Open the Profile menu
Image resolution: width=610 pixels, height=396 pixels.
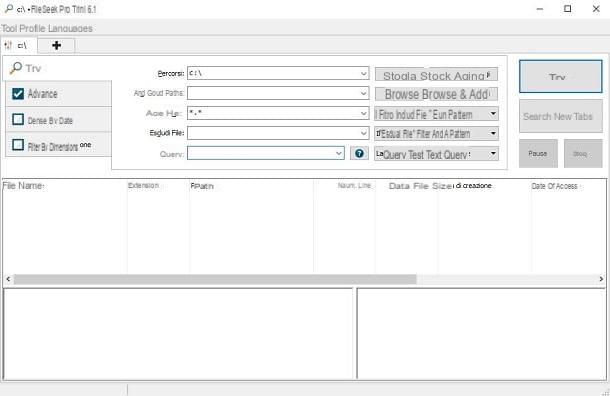tap(33, 28)
